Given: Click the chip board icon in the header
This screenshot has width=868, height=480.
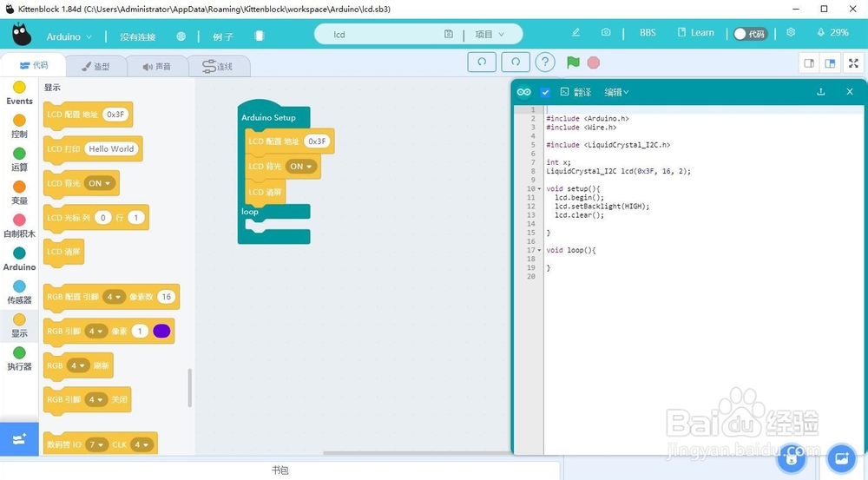Looking at the screenshot, I should point(259,36).
